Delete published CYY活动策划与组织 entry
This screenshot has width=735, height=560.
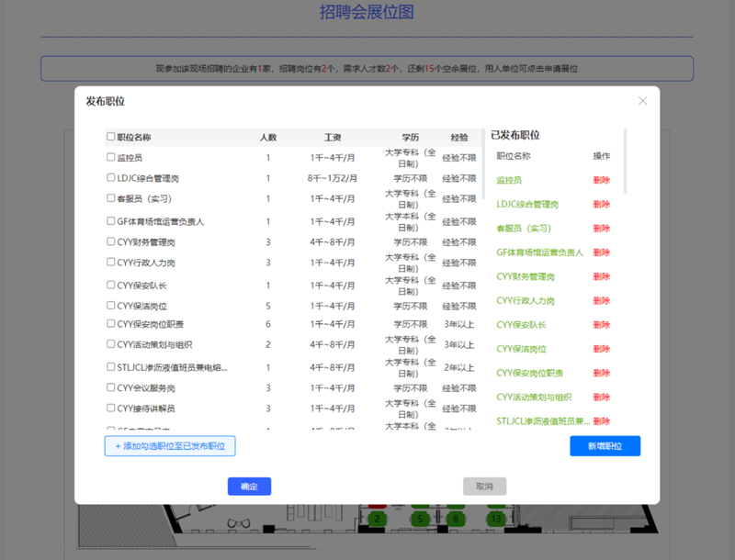coord(602,397)
